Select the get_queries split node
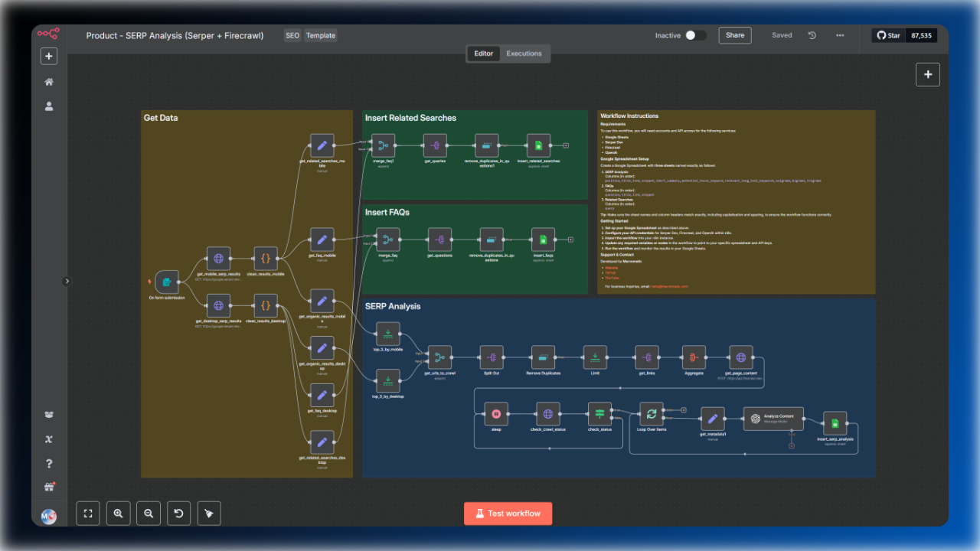The width and height of the screenshot is (980, 551). tap(435, 145)
